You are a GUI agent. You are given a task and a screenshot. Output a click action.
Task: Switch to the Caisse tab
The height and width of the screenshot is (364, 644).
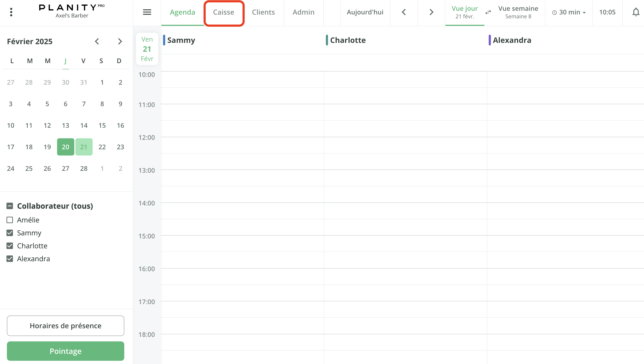224,12
